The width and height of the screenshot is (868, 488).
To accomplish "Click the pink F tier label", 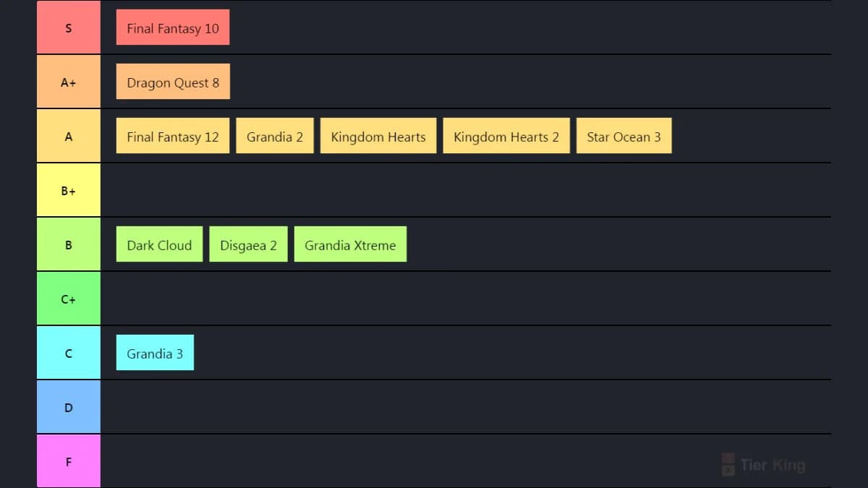I will pyautogui.click(x=69, y=461).
